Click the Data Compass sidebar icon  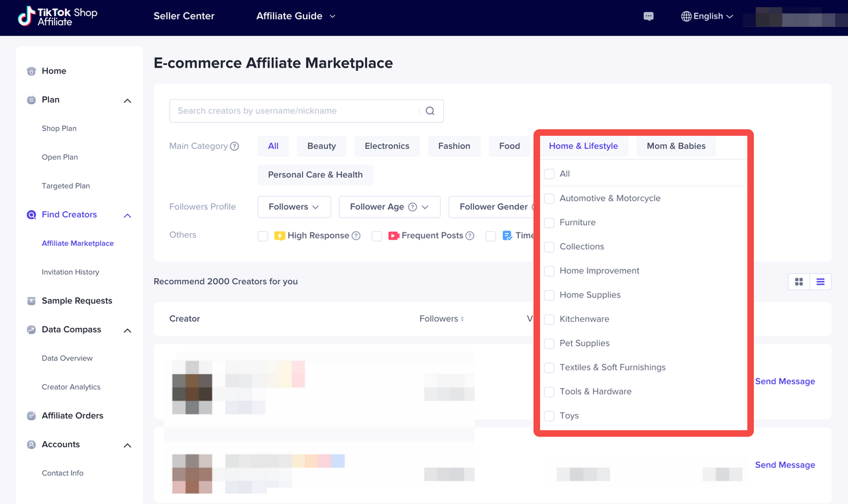(x=30, y=329)
